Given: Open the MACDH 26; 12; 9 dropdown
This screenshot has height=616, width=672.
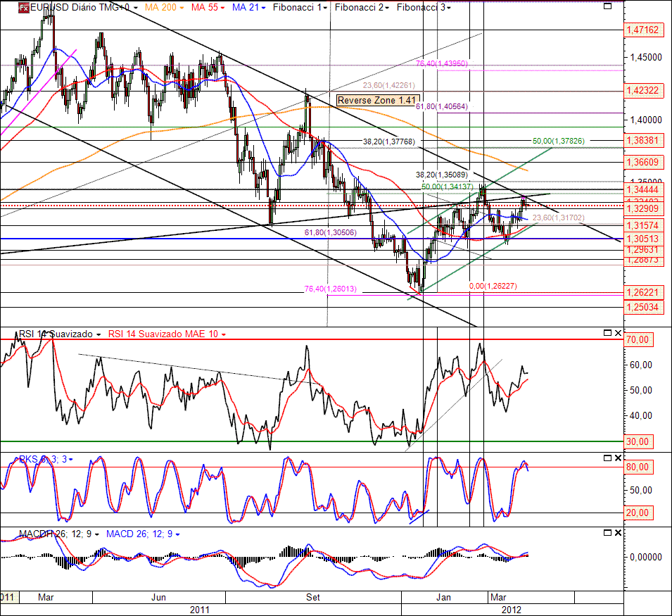Looking at the screenshot, I should [97, 534].
